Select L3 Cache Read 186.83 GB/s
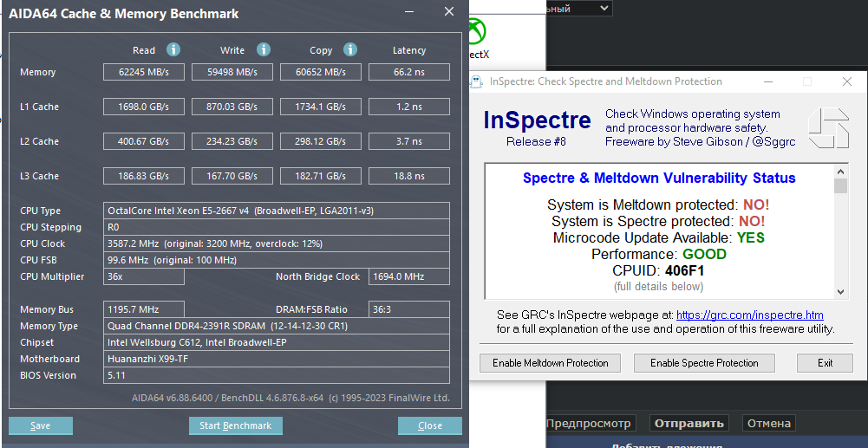 [144, 176]
